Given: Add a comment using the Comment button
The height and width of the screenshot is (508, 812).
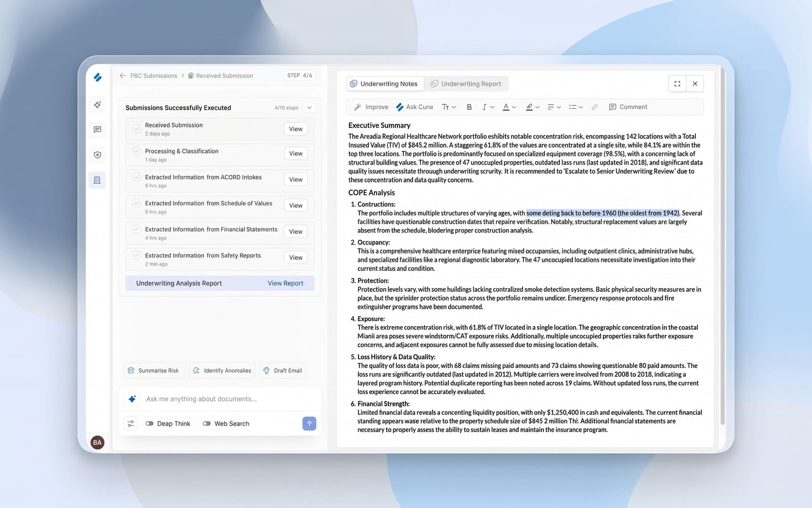Looking at the screenshot, I should pyautogui.click(x=628, y=107).
